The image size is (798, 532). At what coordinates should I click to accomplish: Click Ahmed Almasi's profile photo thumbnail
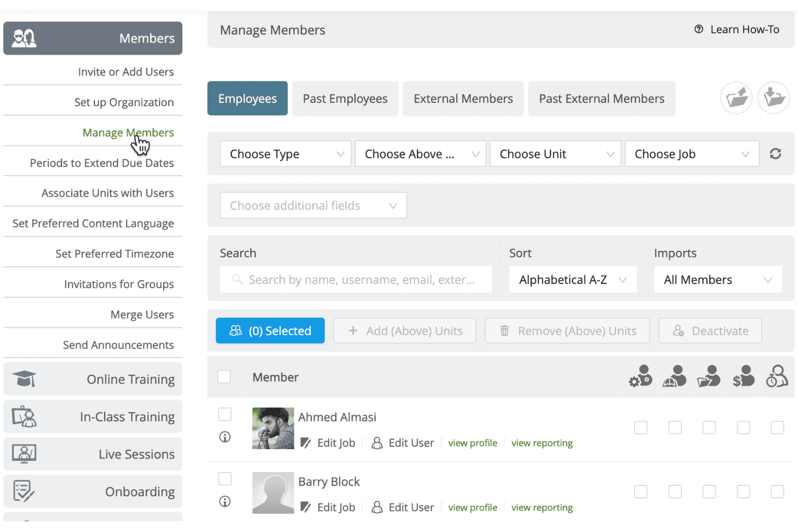273,429
